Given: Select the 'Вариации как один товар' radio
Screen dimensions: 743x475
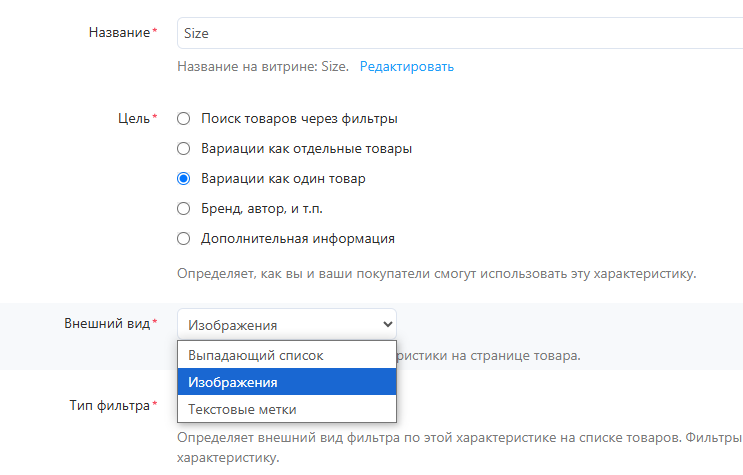Looking at the screenshot, I should (183, 179).
